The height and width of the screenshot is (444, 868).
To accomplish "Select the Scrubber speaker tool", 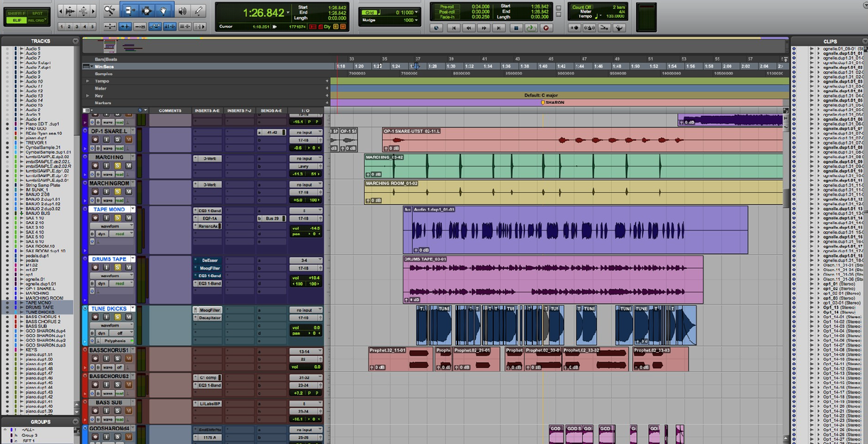I will pyautogui.click(x=182, y=11).
